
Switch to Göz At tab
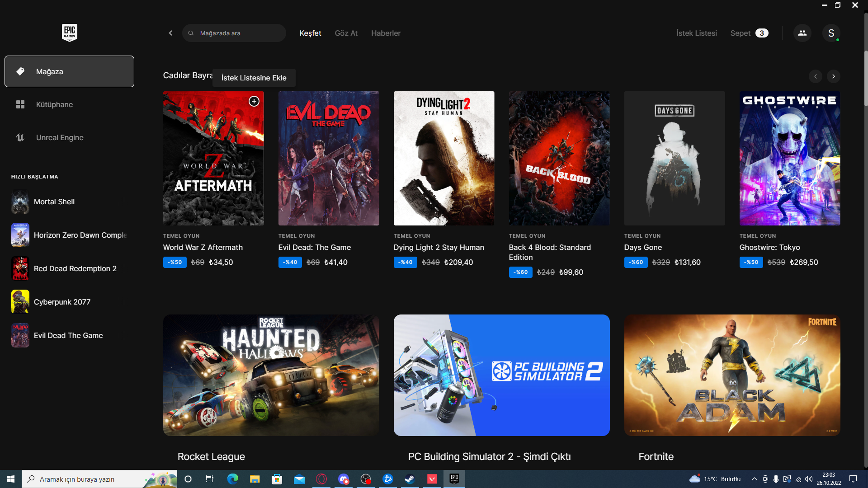point(346,33)
